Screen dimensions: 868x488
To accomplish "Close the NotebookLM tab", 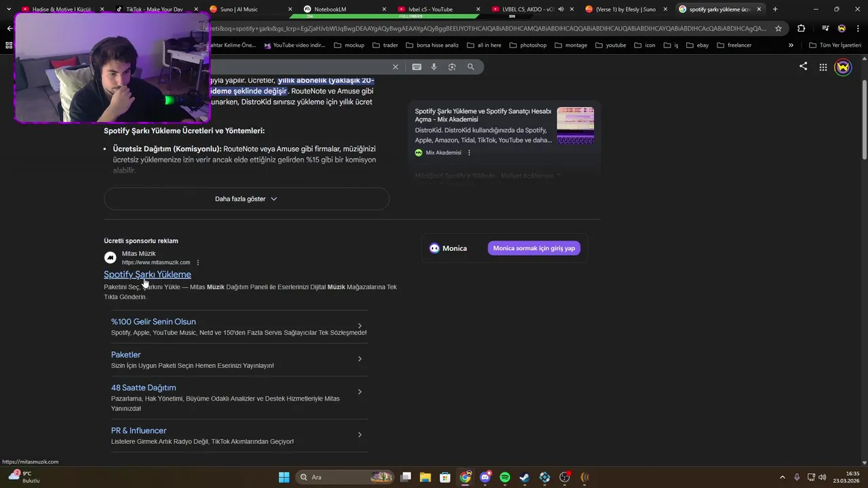I will (x=384, y=9).
